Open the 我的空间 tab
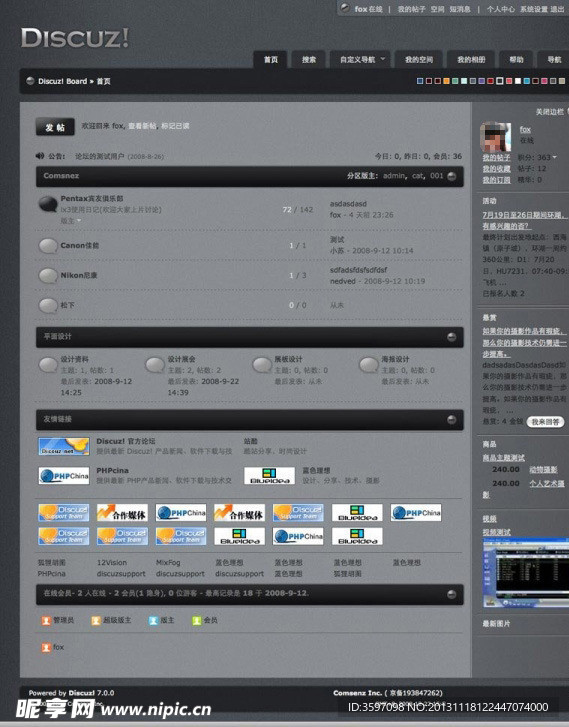The image size is (569, 727). tap(419, 59)
